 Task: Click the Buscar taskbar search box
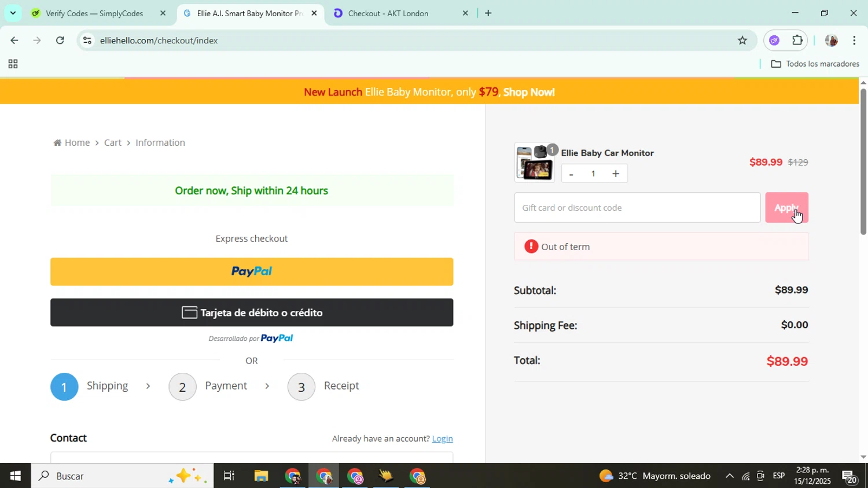122,476
